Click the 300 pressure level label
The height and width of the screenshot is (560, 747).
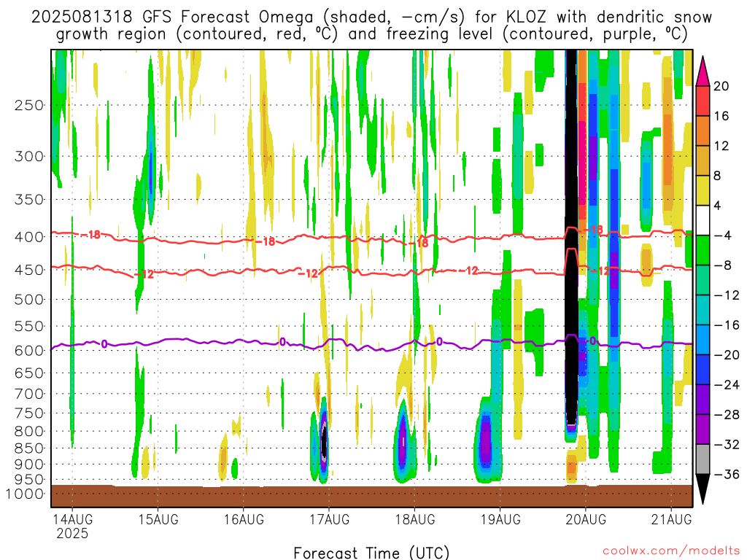[x=29, y=156]
